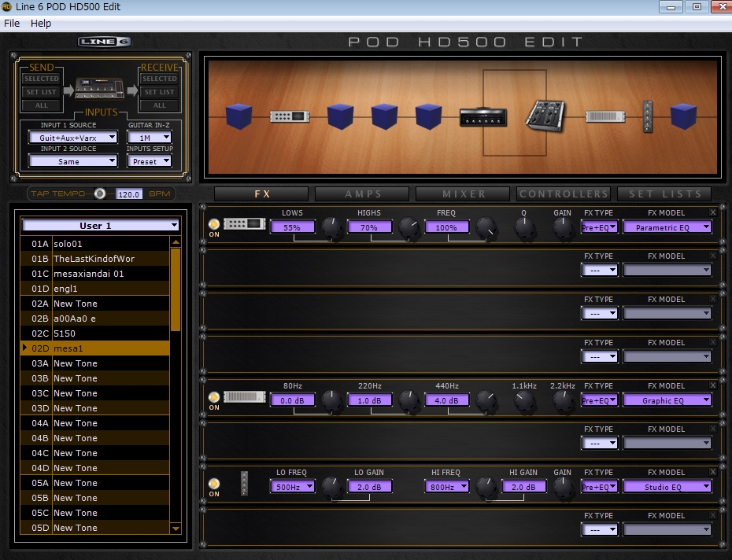732x560 pixels.
Task: Toggle the Parametric EQ ON switch
Action: (214, 224)
